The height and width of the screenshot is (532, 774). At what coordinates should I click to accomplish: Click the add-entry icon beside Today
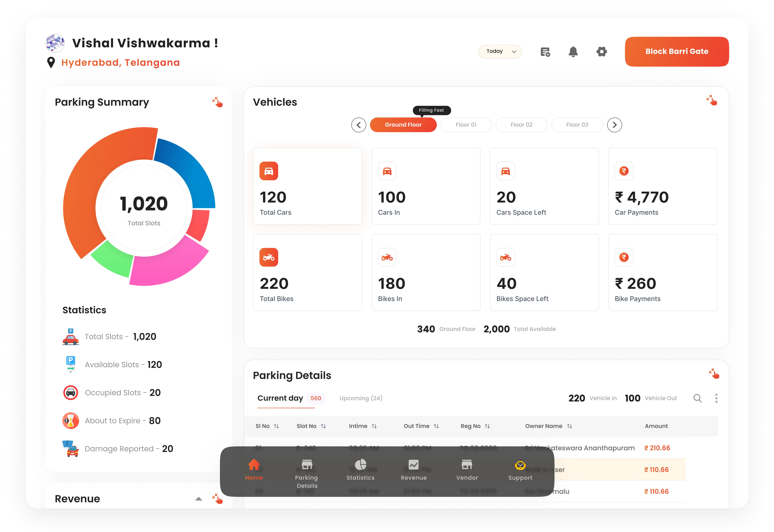click(x=545, y=52)
